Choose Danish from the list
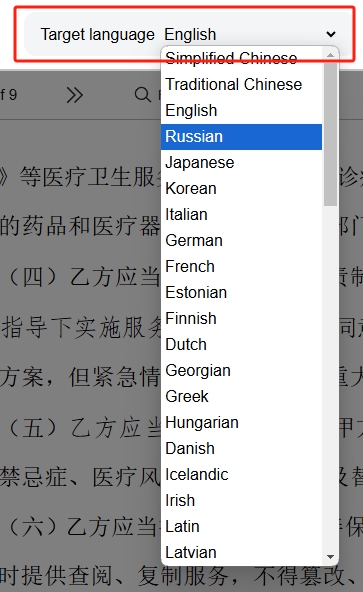363x592 pixels. click(x=241, y=449)
